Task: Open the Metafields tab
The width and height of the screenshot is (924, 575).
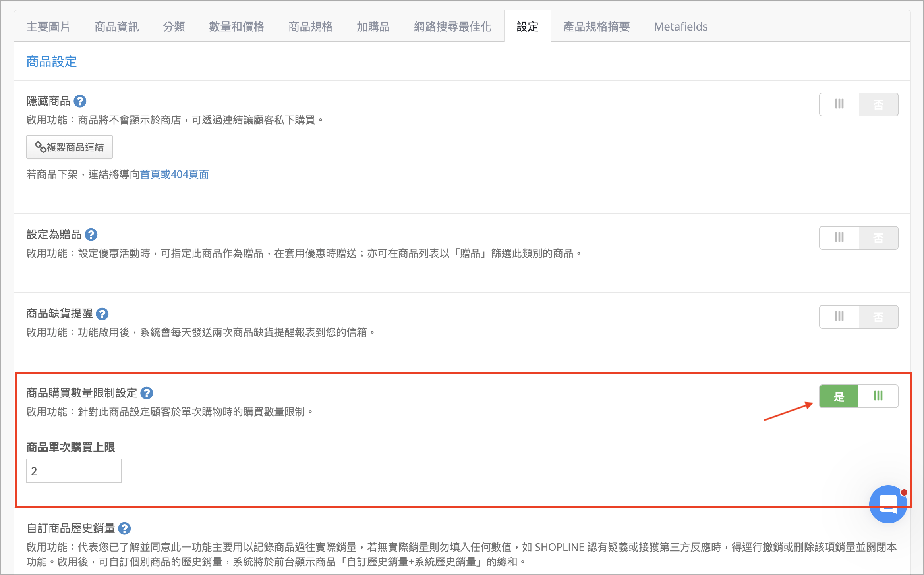Action: [x=681, y=27]
